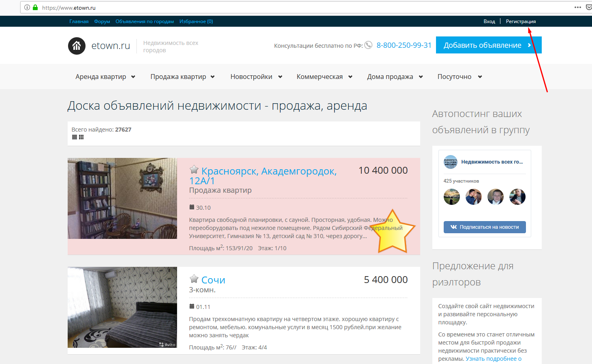This screenshot has width=592, height=364.
Task: Open the browser page actions three-dots menu
Action: 578,7
